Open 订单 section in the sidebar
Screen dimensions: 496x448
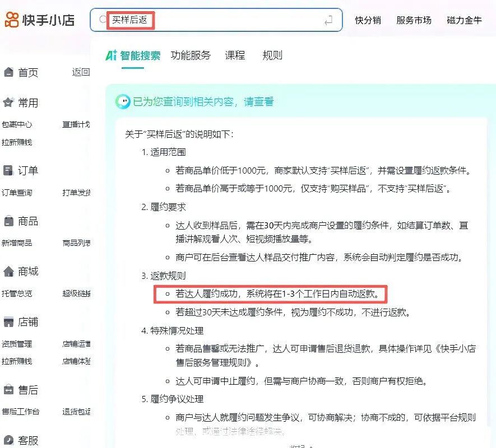(28, 171)
